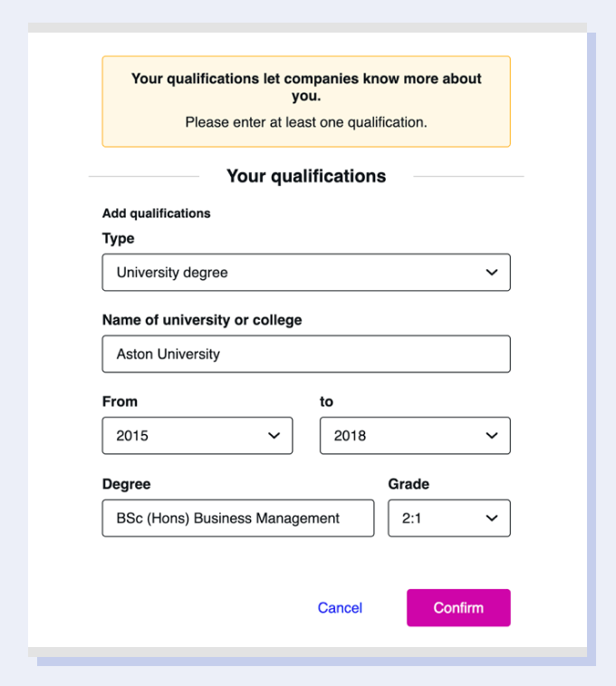The width and height of the screenshot is (616, 686).
Task: Click the chevron icon in to dropdown
Action: [492, 436]
